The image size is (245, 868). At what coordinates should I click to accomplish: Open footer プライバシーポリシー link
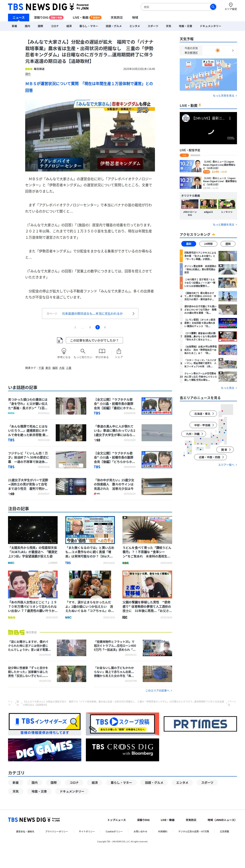(x=57, y=831)
